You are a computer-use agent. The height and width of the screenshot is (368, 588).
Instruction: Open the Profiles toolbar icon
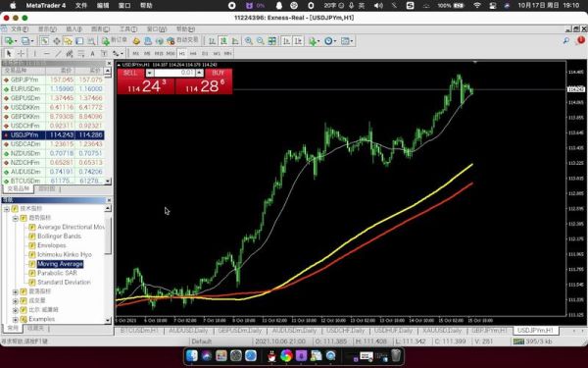point(25,41)
